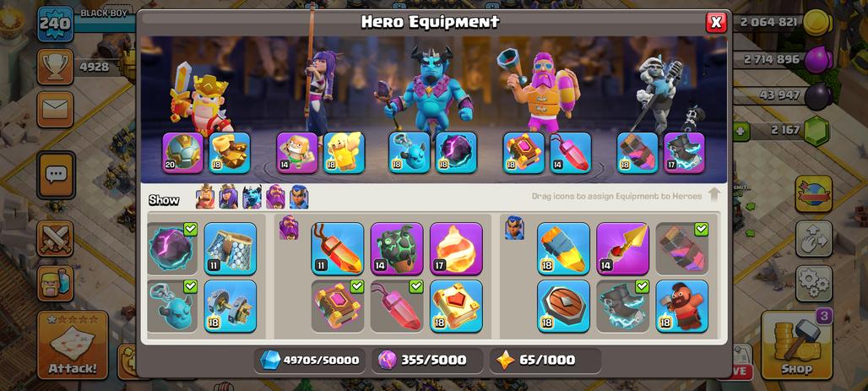Select the Minion Prince filter icon
Screen dimensions: 868x391
[x=252, y=197]
